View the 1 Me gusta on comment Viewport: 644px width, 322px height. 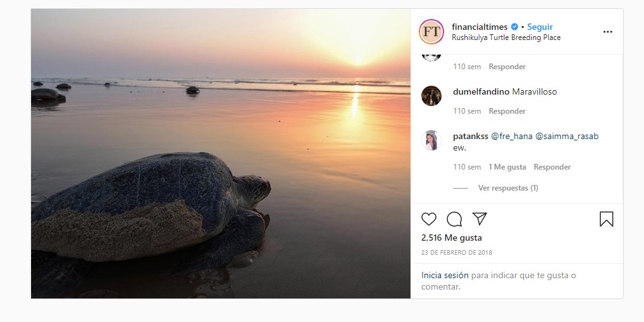pos(507,167)
